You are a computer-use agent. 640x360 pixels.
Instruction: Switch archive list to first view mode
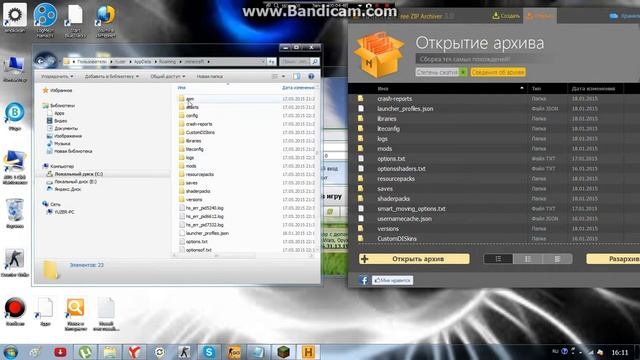pos(498,259)
